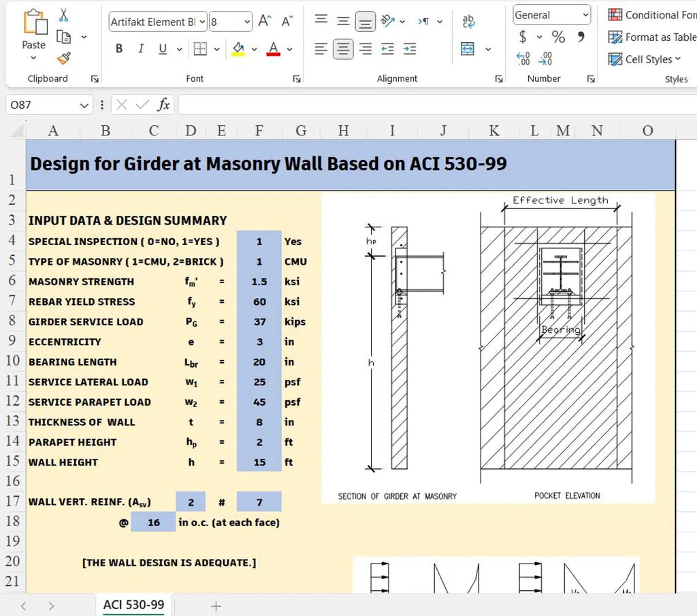The width and height of the screenshot is (697, 616).
Task: Toggle Italic formatting
Action: (141, 48)
